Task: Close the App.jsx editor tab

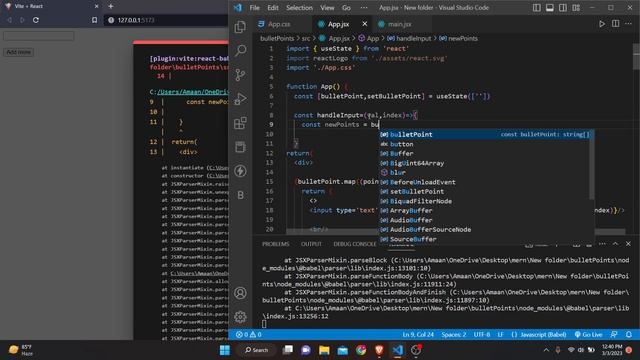Action: point(364,24)
